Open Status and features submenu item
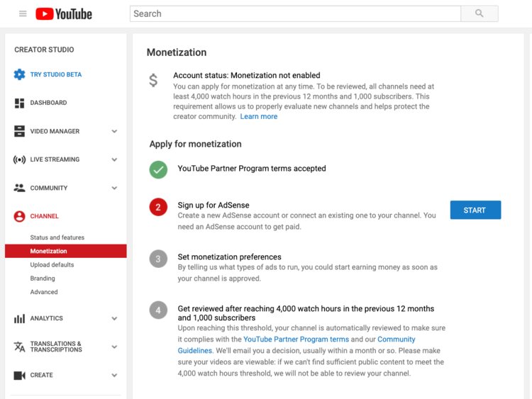Image resolution: width=532 pixels, height=399 pixels. pos(57,237)
